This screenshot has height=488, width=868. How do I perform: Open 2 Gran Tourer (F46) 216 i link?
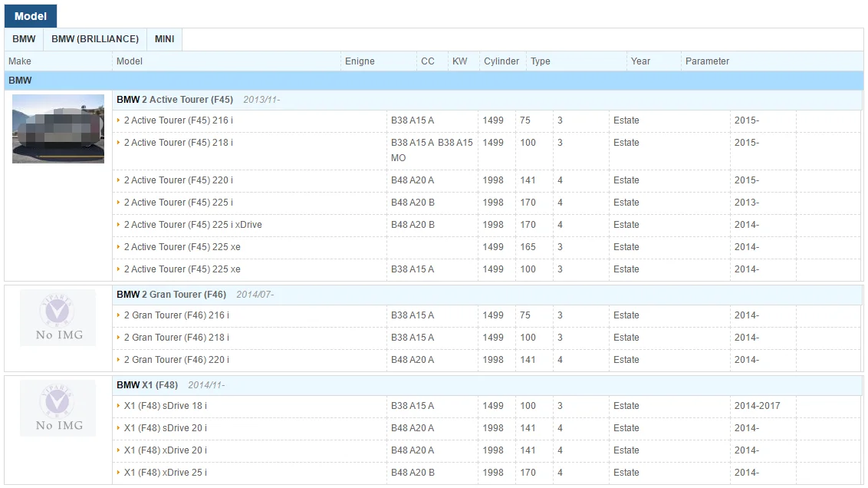tap(176, 315)
